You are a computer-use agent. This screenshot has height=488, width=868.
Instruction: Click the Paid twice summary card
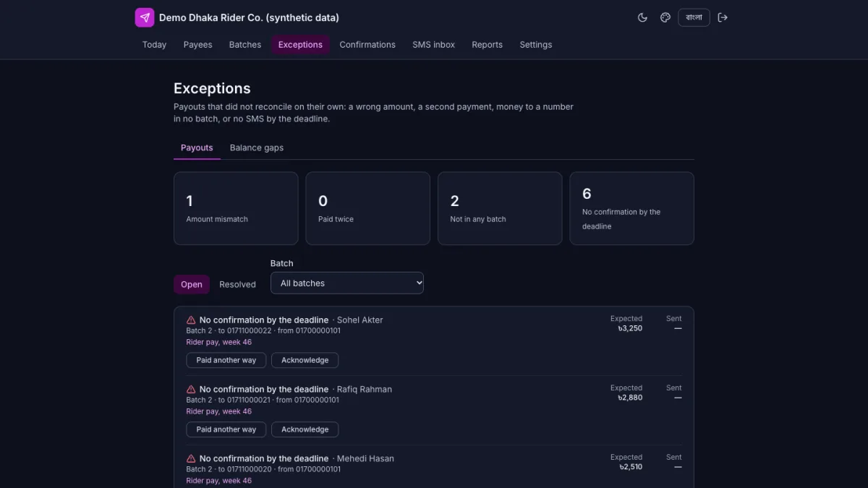[368, 208]
